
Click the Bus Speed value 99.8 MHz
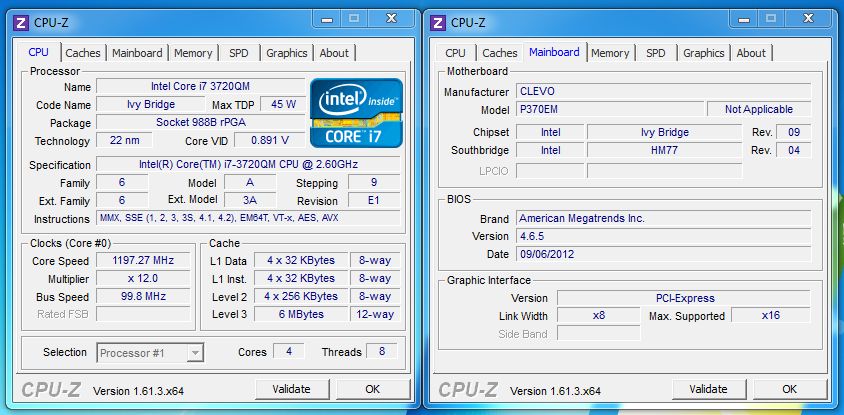tap(143, 296)
